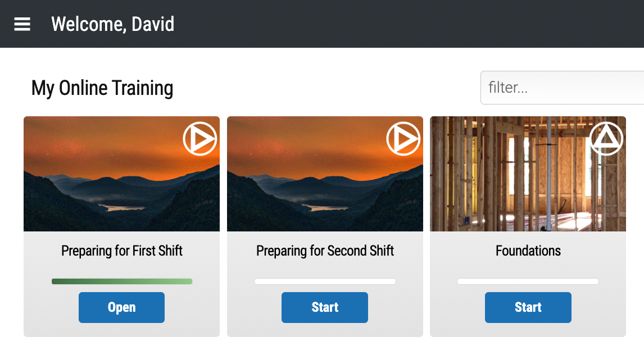Click the Welcome, David header text
The image size is (644, 364).
point(112,24)
